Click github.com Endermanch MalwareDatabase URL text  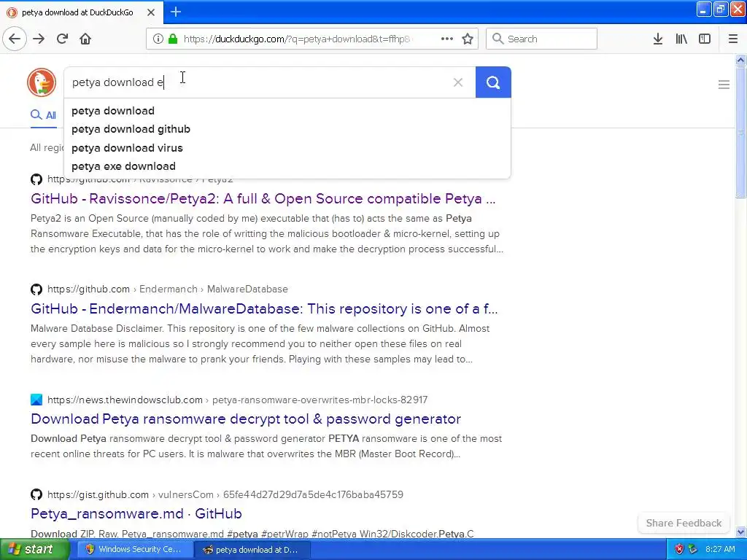(168, 289)
